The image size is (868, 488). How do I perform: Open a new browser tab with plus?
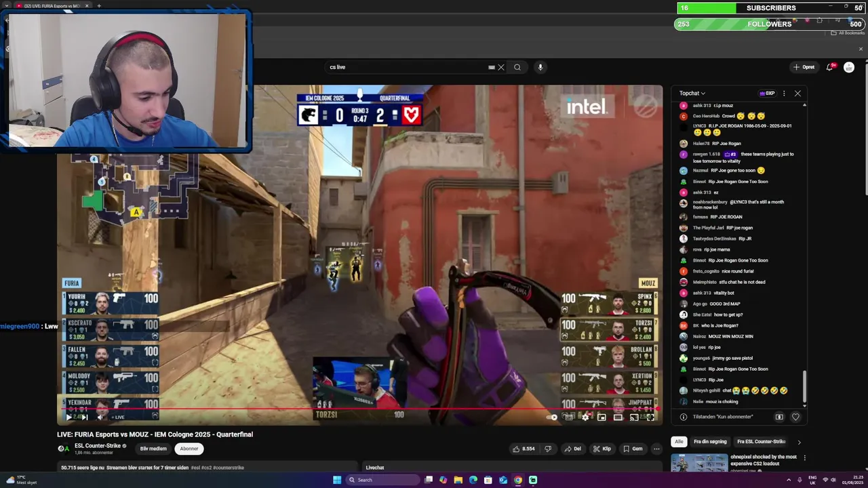coord(99,5)
